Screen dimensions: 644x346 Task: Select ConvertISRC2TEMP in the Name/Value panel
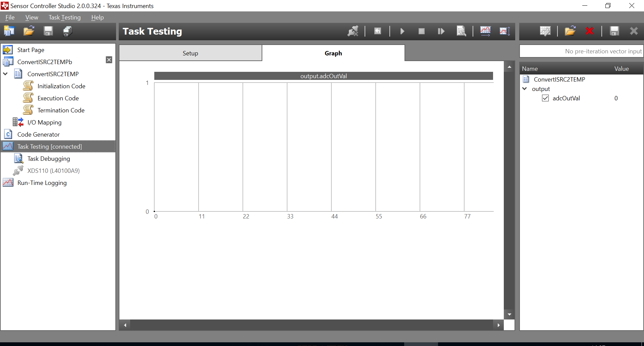click(x=559, y=80)
